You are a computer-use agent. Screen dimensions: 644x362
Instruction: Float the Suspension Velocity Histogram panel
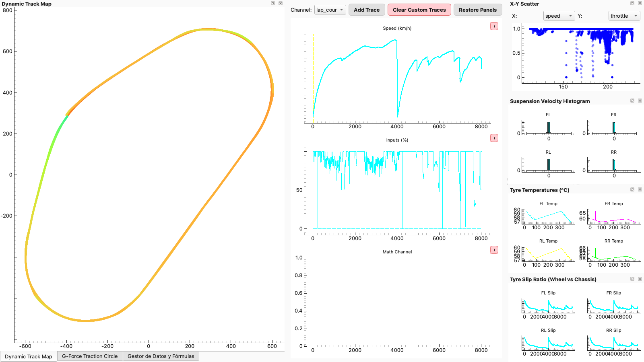click(632, 101)
